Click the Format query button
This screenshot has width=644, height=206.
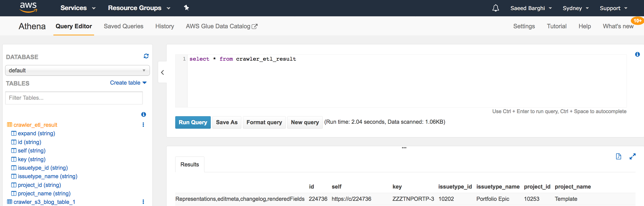pos(264,122)
